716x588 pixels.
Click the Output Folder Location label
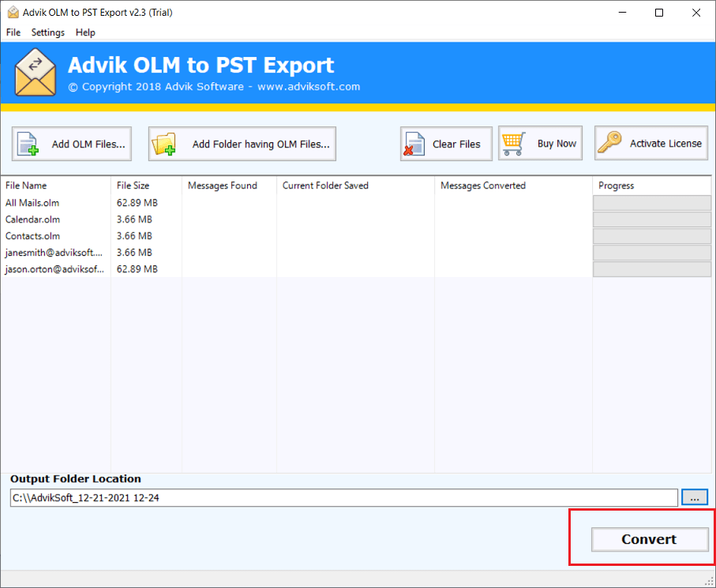pyautogui.click(x=76, y=478)
